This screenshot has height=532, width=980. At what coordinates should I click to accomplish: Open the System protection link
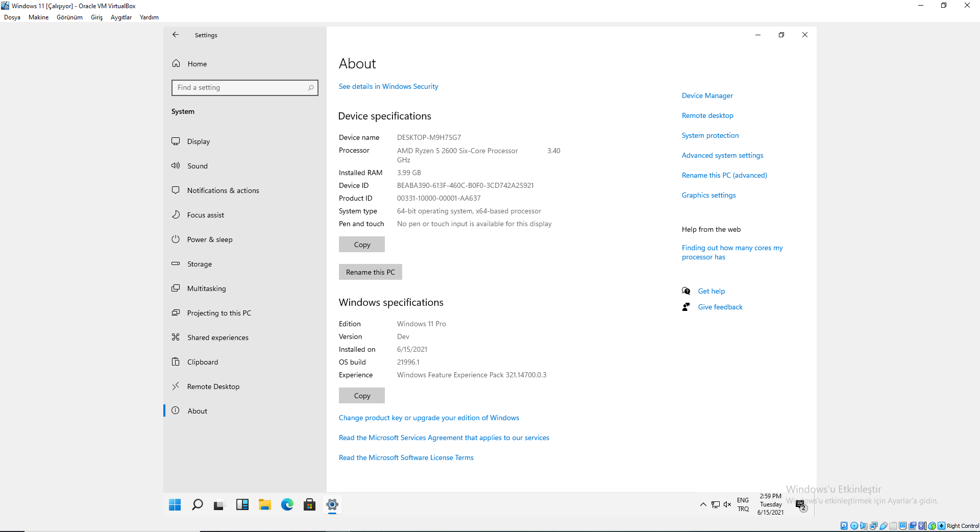(x=710, y=136)
